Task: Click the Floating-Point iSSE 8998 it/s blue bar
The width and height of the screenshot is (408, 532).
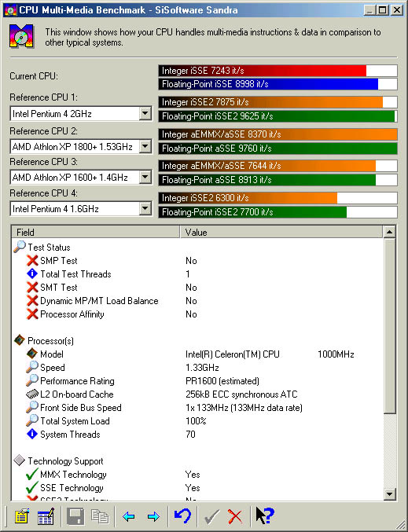Action: [278, 84]
